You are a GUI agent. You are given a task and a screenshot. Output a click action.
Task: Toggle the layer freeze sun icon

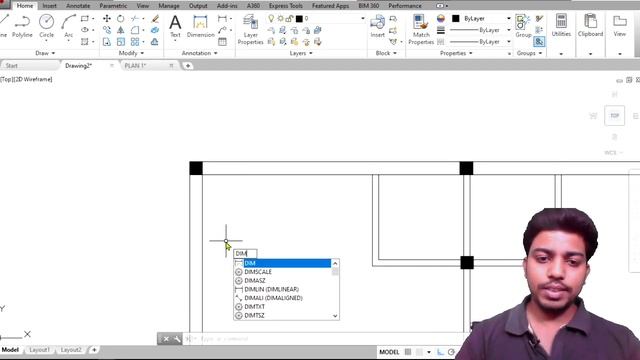[x=280, y=18]
